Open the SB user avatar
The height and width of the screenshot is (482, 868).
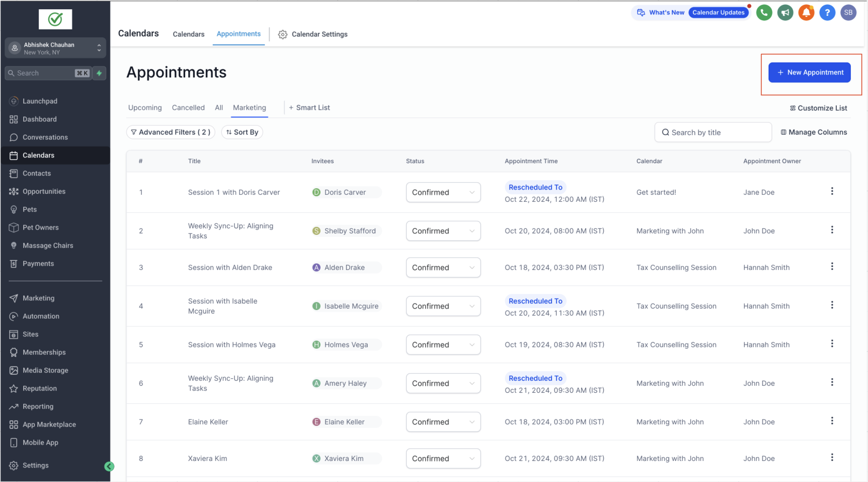pos(848,13)
